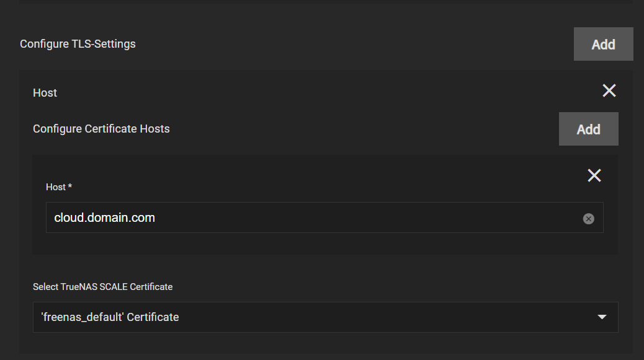Click the 'freenas_default' Certificate selected value

pos(110,317)
